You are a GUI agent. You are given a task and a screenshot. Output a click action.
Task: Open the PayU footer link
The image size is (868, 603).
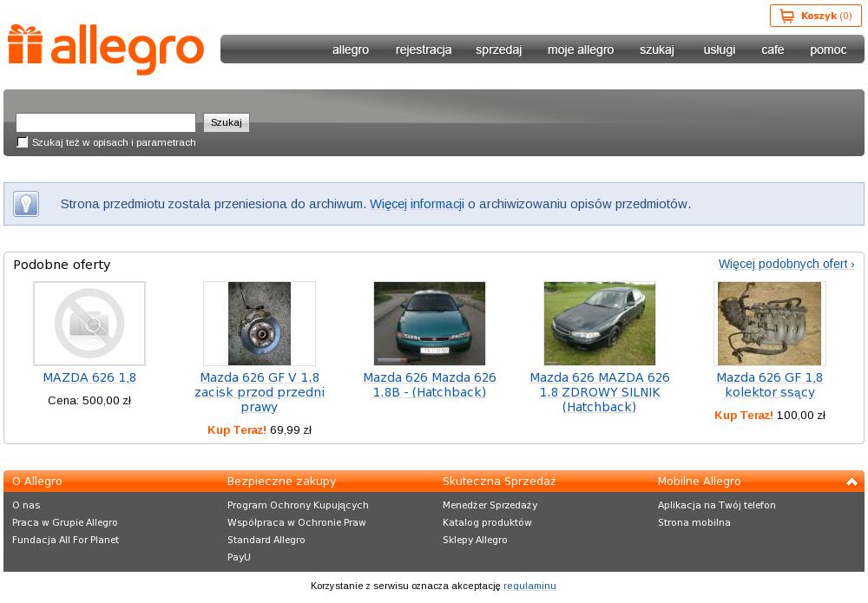[x=239, y=557]
